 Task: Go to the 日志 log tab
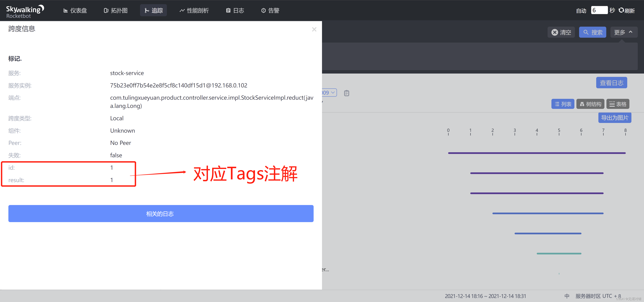click(x=235, y=11)
